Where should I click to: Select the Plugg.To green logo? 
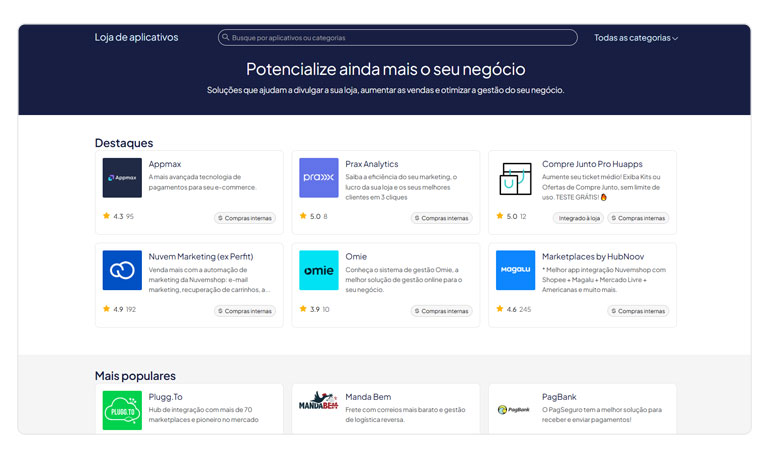pyautogui.click(x=122, y=410)
